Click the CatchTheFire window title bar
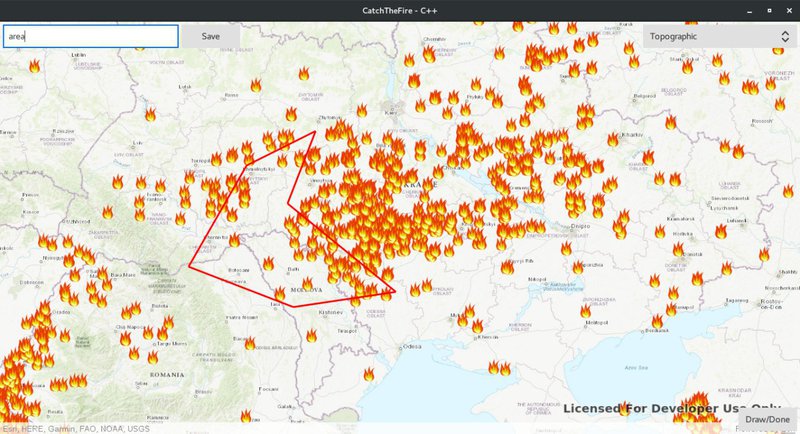Screen dimensions: 800x434 coord(400,10)
